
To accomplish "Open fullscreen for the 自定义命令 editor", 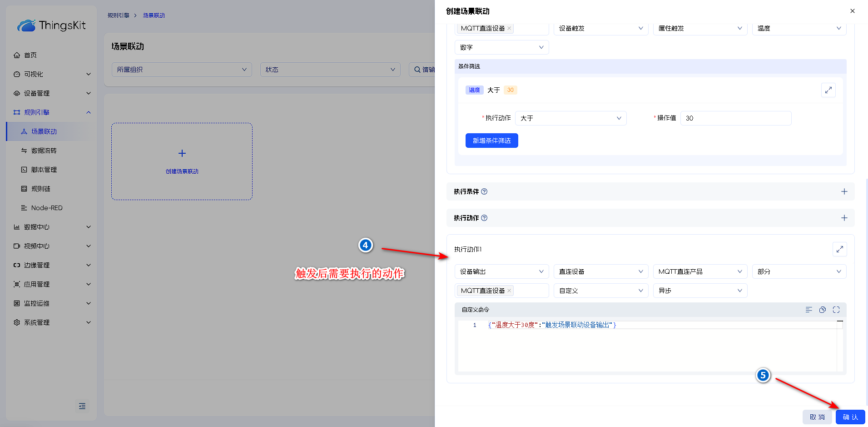I will coord(836,310).
